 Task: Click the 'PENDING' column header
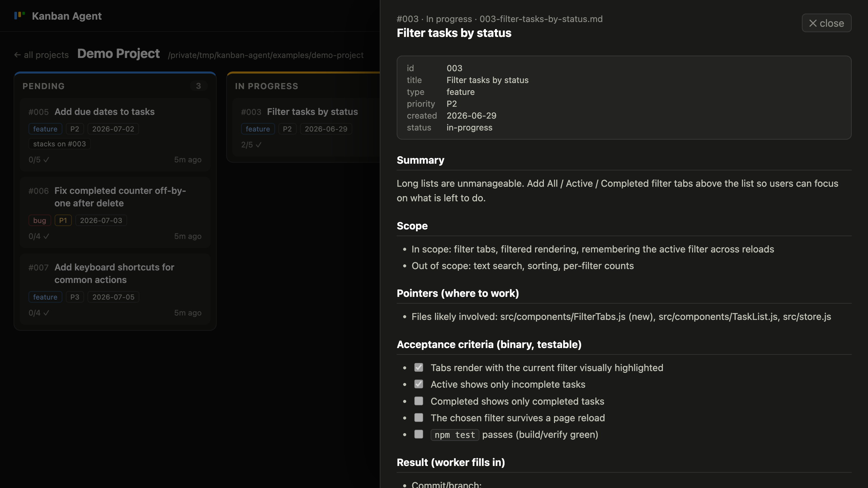pos(43,86)
